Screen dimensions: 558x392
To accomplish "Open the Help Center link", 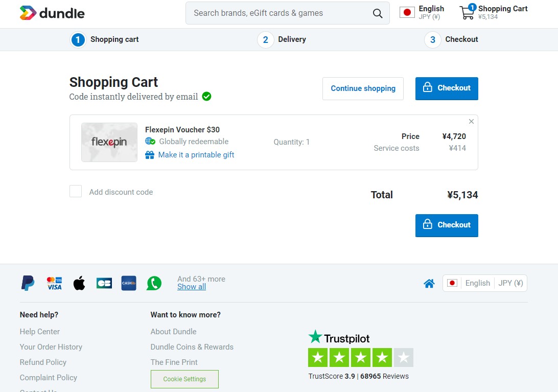I will click(40, 332).
